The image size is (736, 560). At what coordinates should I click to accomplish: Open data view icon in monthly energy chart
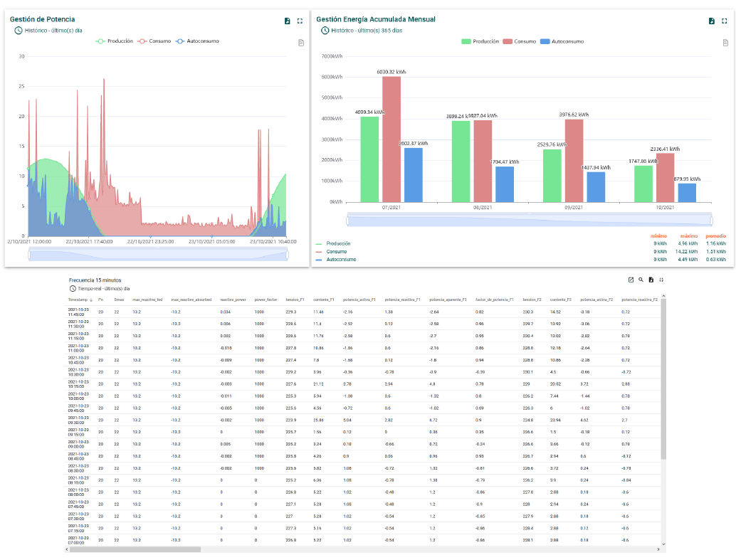click(x=725, y=43)
